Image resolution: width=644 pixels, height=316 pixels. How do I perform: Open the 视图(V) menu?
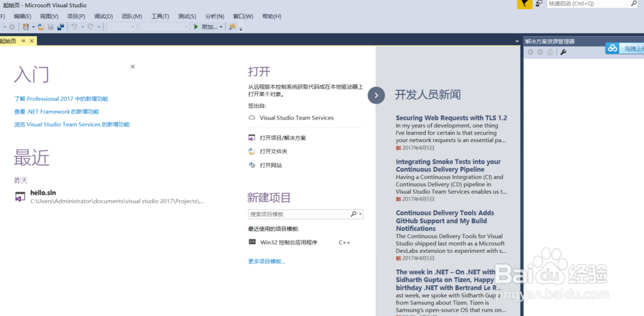pos(50,17)
